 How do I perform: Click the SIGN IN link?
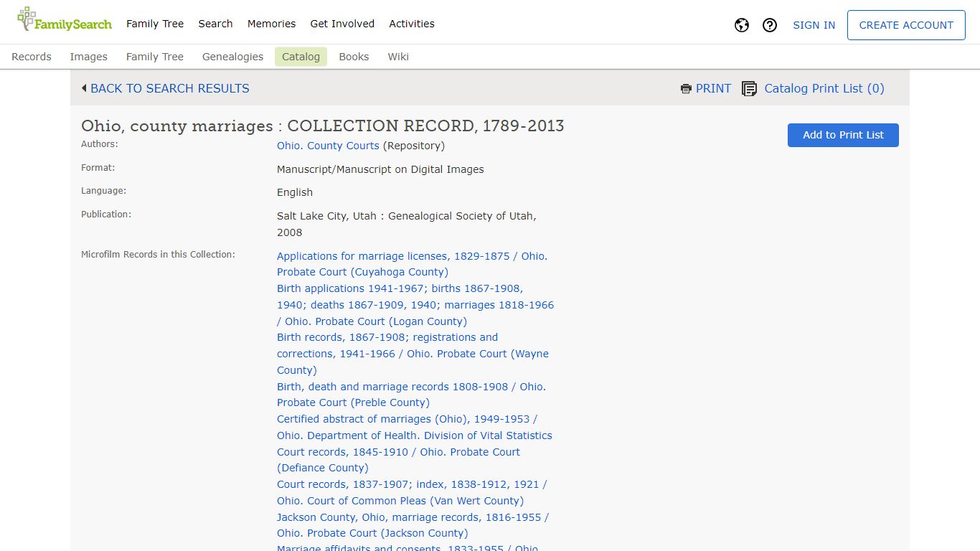814,25
